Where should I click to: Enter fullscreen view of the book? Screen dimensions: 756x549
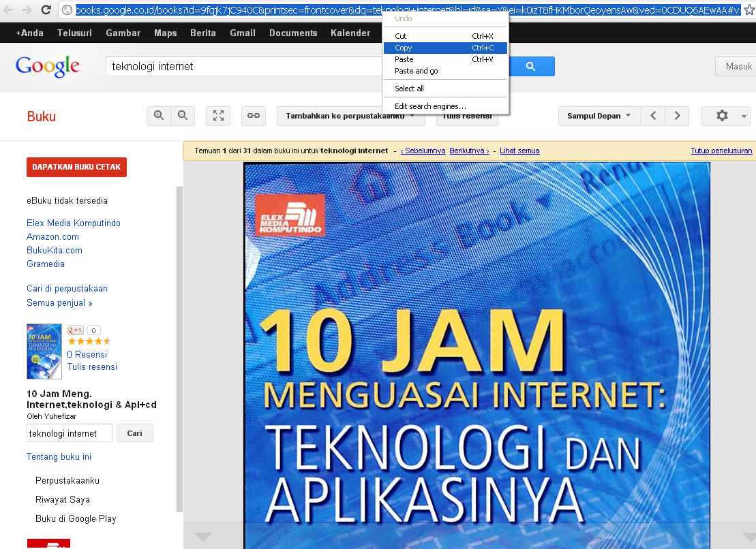coord(217,116)
